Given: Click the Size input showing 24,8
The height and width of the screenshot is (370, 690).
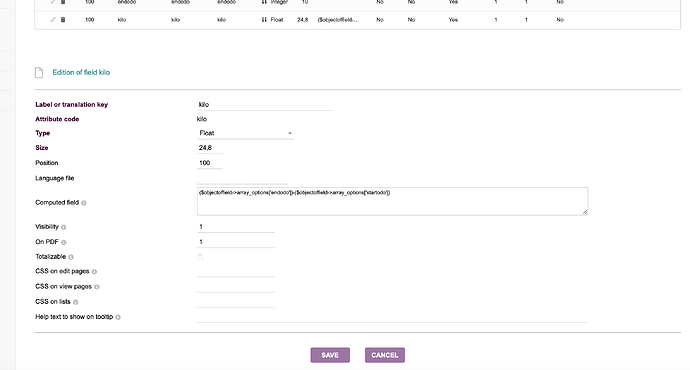Looking at the screenshot, I should click(210, 148).
